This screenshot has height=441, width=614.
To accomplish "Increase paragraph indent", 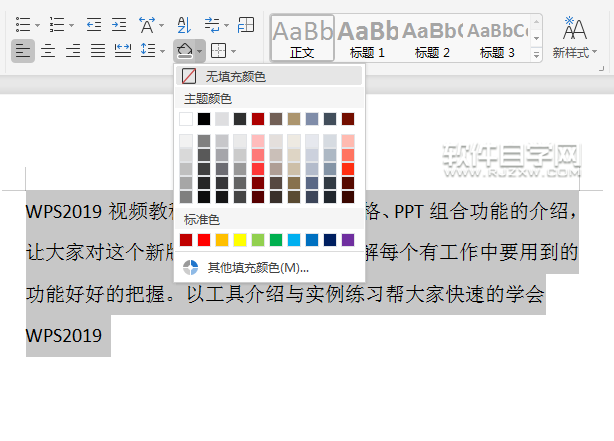I will [x=119, y=25].
